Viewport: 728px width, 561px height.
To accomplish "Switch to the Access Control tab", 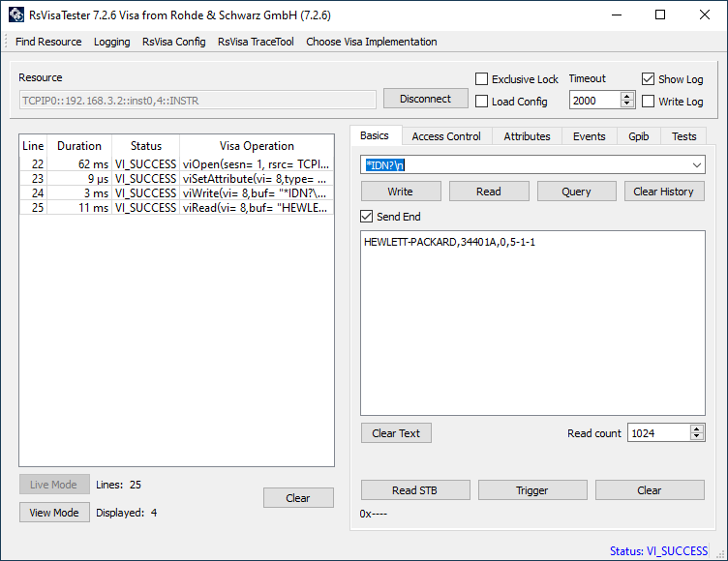I will pyautogui.click(x=446, y=136).
